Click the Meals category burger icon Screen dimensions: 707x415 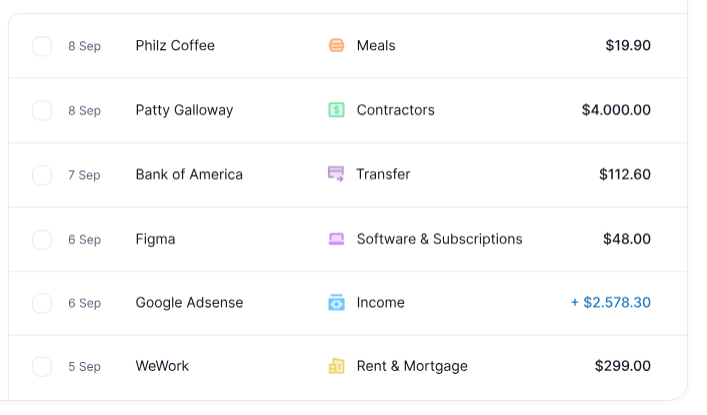tap(336, 46)
